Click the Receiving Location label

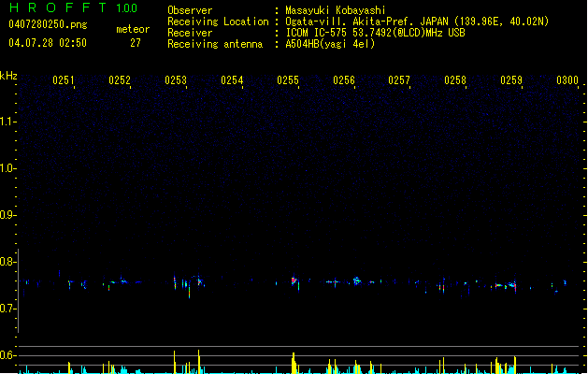click(218, 22)
